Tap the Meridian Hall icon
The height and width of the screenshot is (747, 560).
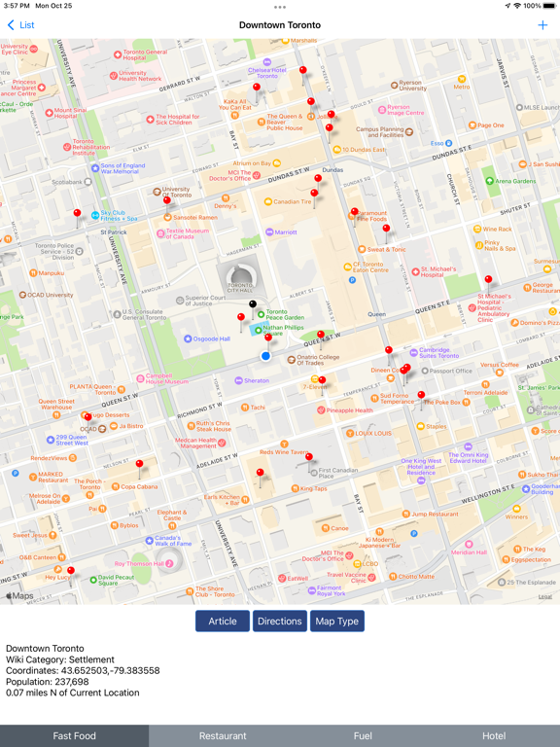pyautogui.click(x=469, y=544)
